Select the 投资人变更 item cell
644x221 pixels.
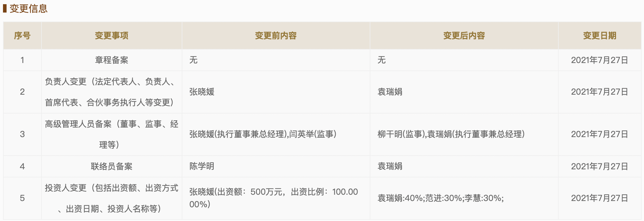point(112,198)
